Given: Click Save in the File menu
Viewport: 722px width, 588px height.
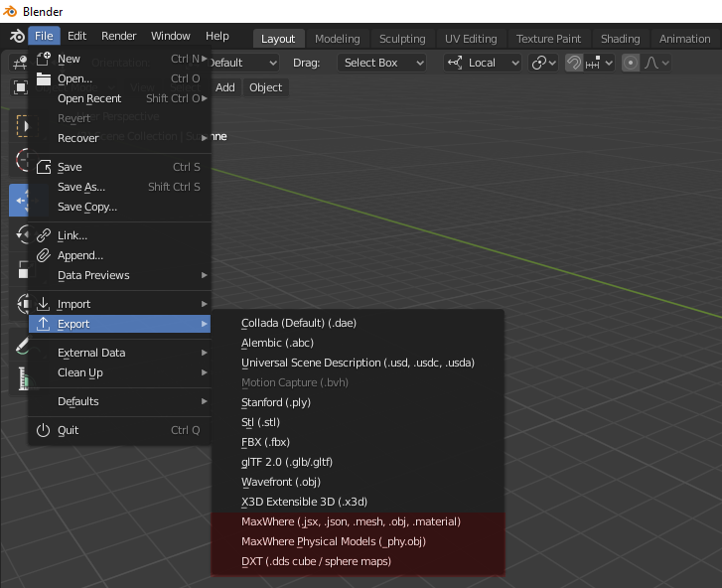Looking at the screenshot, I should pos(120,167).
